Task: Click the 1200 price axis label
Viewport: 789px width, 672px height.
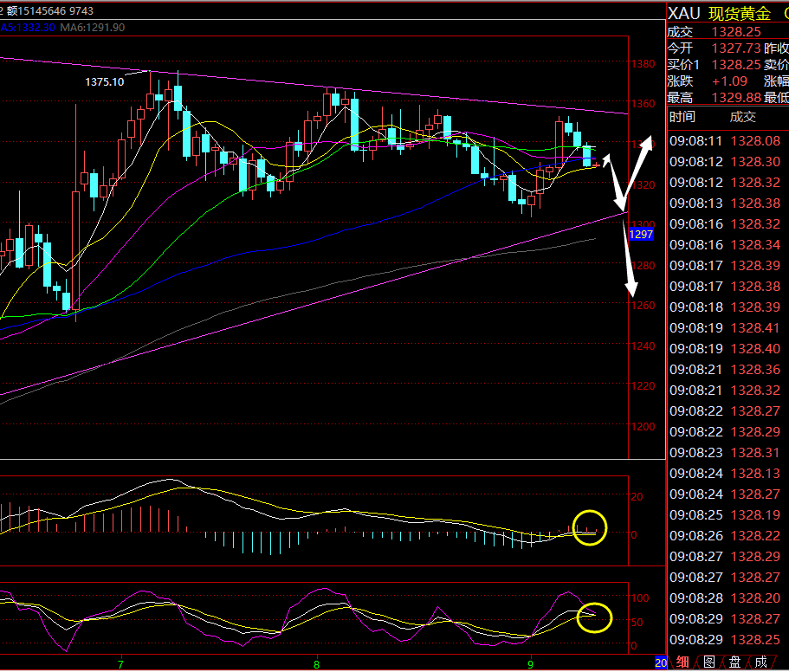Action: (643, 427)
